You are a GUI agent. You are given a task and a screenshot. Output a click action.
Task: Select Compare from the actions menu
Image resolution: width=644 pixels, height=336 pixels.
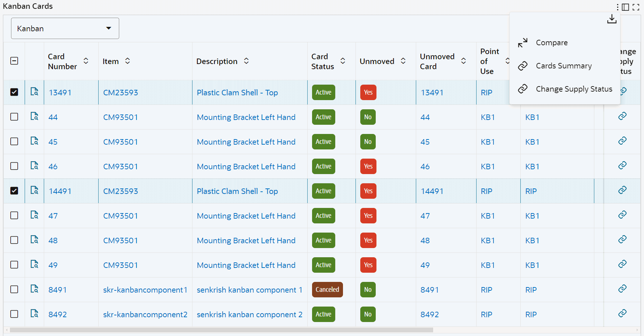click(x=565, y=43)
